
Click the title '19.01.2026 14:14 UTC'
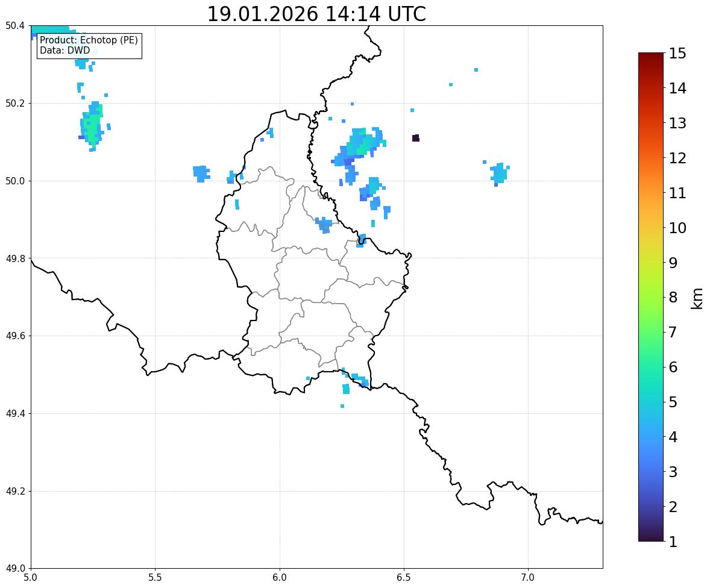[x=316, y=14]
